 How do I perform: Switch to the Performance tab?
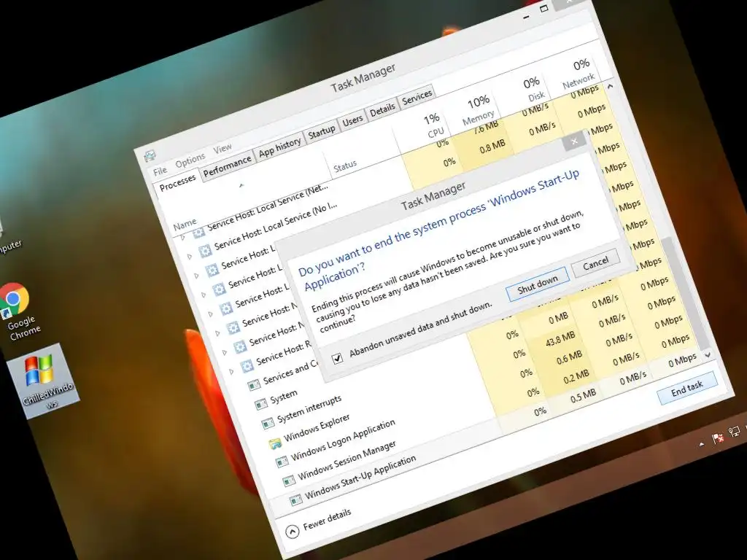click(x=228, y=167)
